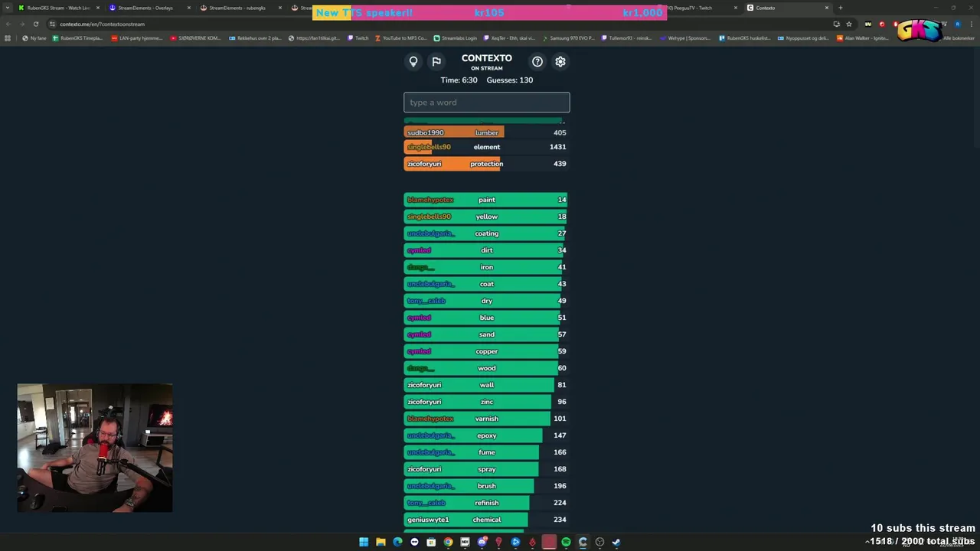This screenshot has height=551, width=980.
Task: Open Microsoft Store taskbar icon
Action: pyautogui.click(x=431, y=542)
